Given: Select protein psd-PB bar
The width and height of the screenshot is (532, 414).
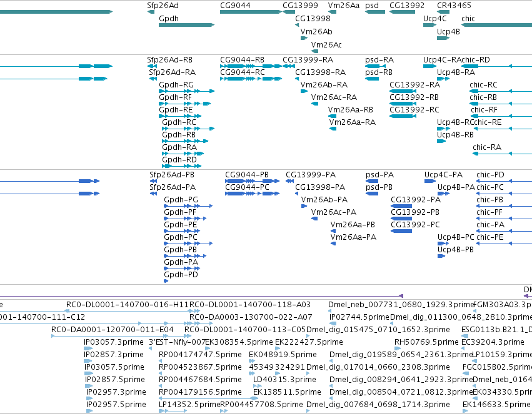Looking at the screenshot, I should coord(372,194).
